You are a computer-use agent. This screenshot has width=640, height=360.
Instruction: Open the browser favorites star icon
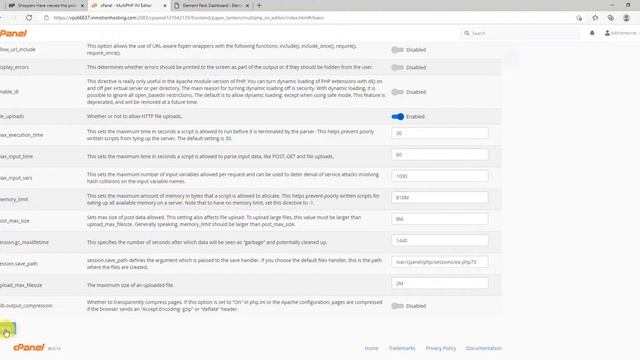[595, 18]
